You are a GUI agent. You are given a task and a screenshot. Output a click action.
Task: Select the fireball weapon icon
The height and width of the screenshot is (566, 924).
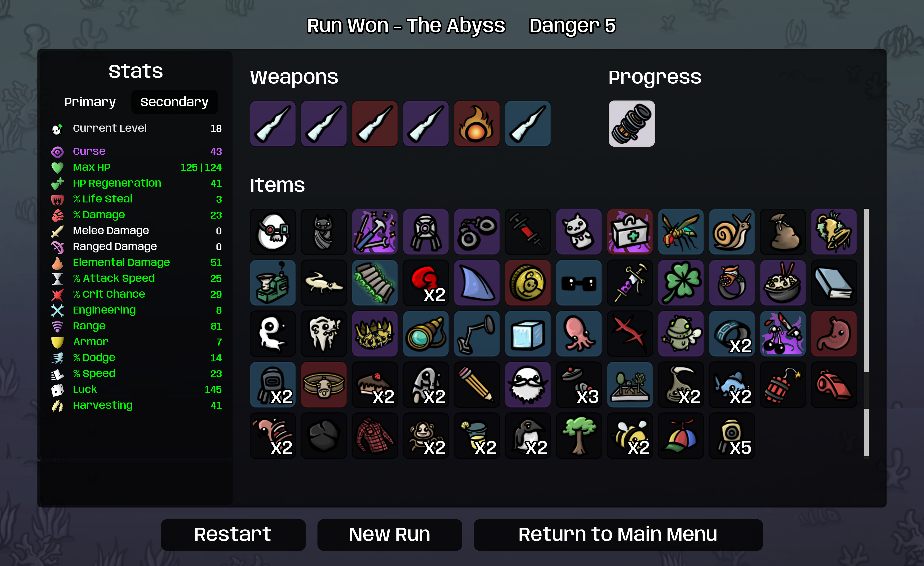477,123
